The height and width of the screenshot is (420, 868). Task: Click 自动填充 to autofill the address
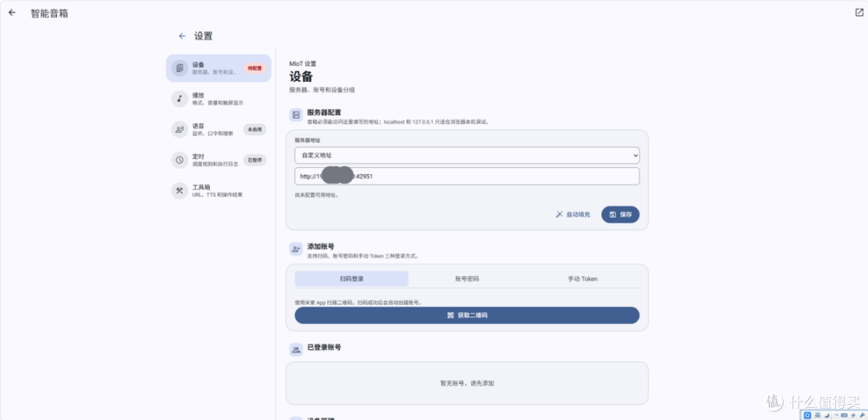573,214
